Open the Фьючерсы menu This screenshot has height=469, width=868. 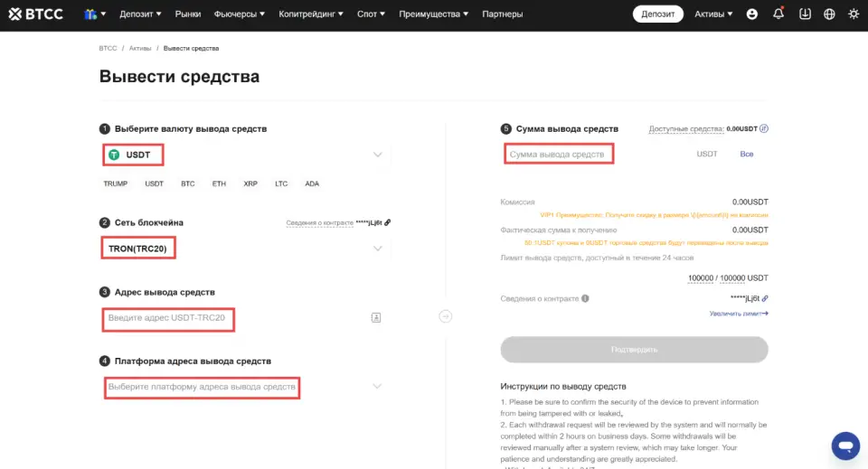click(239, 14)
